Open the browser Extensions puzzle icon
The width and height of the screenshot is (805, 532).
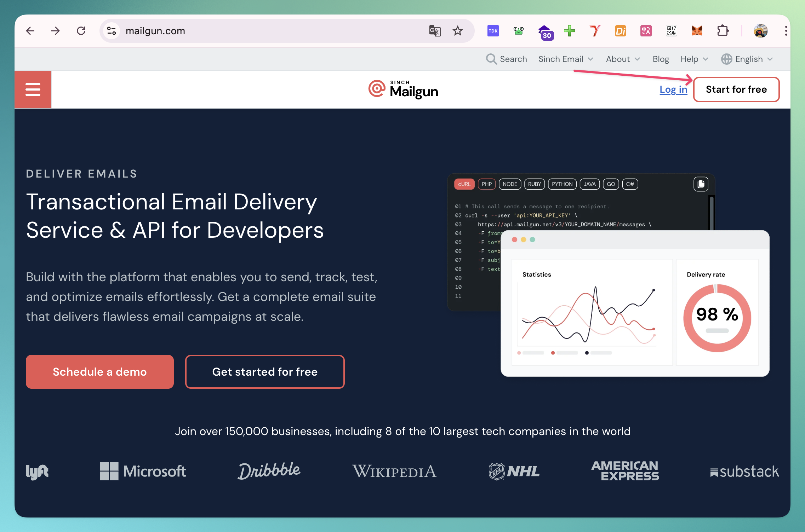[x=723, y=31]
